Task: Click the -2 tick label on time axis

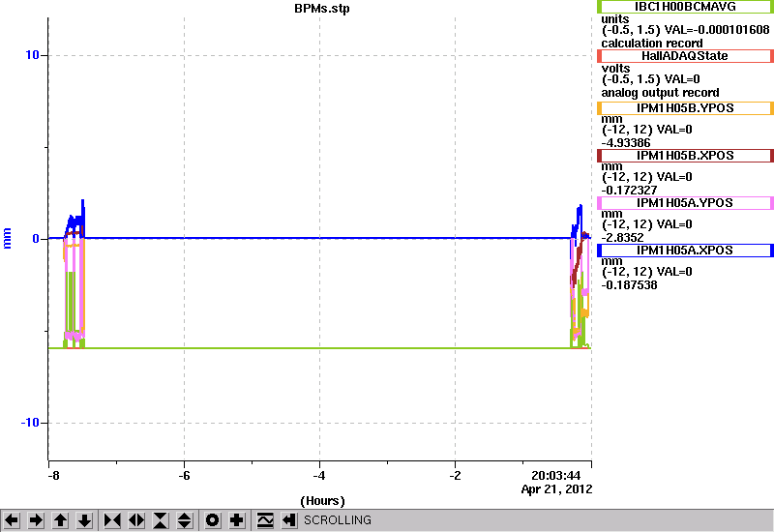Action: (455, 476)
